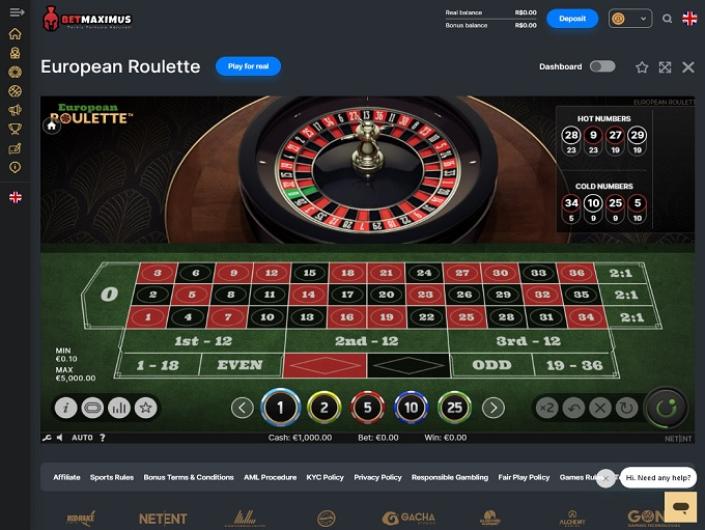Double the bet with x2 button

(x=547, y=408)
